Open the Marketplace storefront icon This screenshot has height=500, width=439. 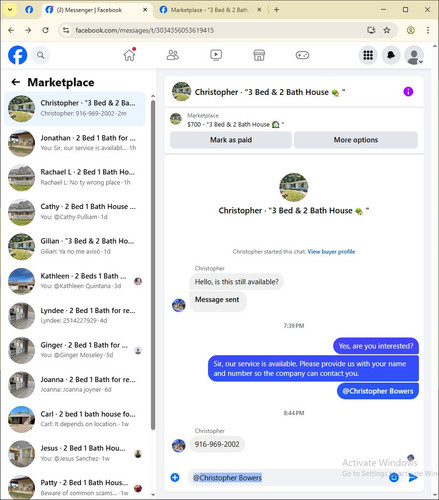tap(259, 55)
